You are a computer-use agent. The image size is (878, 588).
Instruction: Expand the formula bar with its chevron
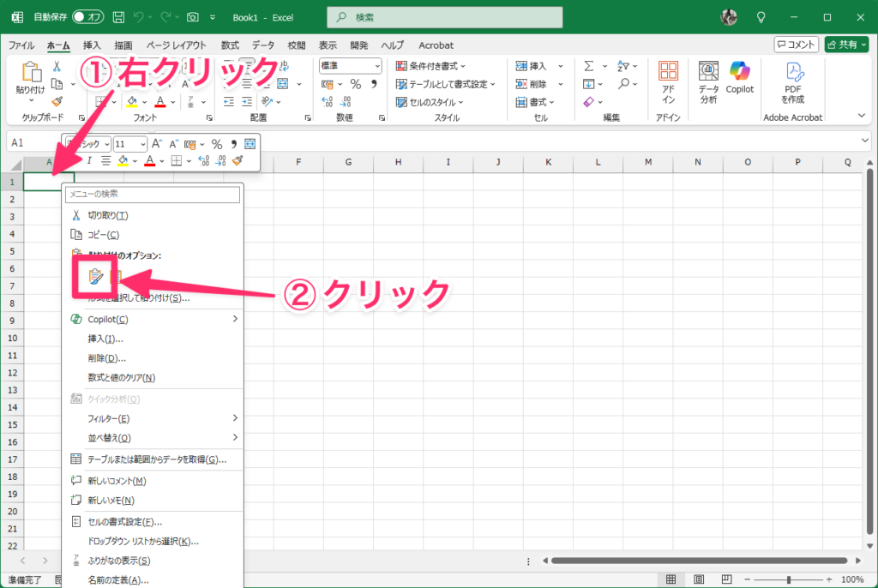tap(865, 140)
